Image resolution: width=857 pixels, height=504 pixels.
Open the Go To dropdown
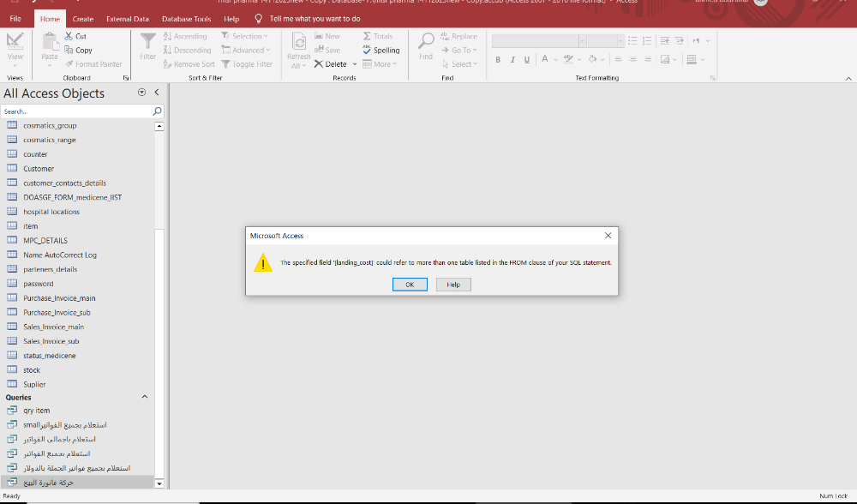(x=459, y=50)
